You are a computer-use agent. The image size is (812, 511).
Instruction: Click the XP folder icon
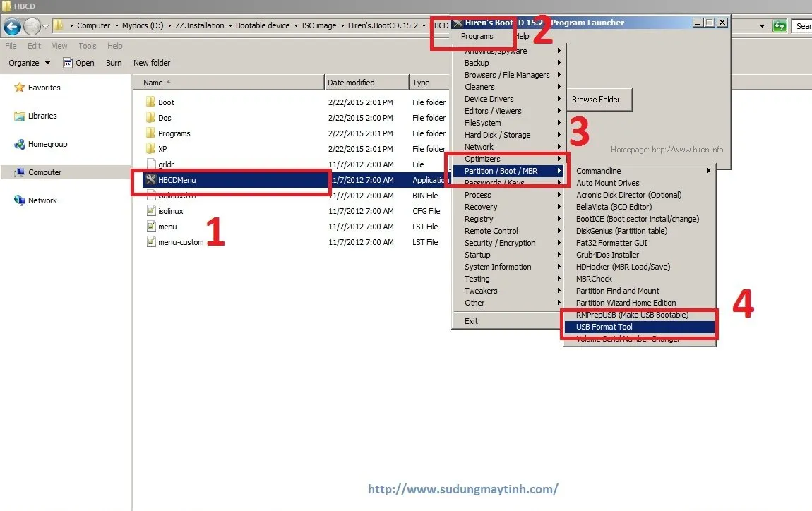point(150,149)
